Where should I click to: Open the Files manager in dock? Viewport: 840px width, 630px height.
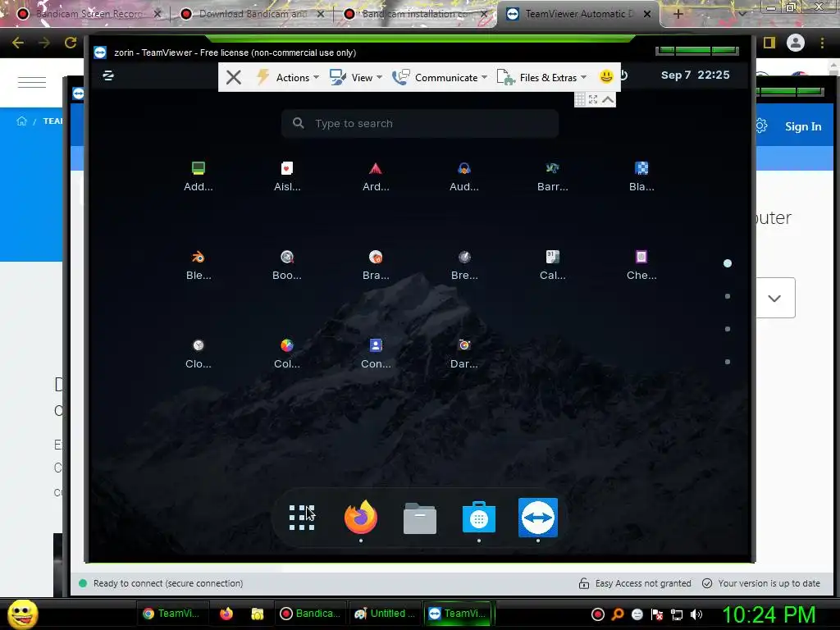click(419, 518)
